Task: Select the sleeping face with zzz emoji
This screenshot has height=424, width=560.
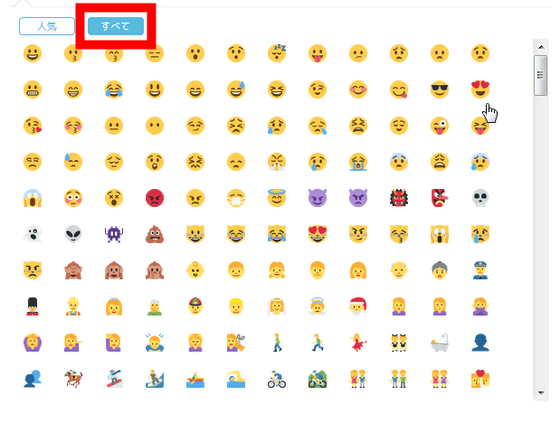Action: (277, 53)
